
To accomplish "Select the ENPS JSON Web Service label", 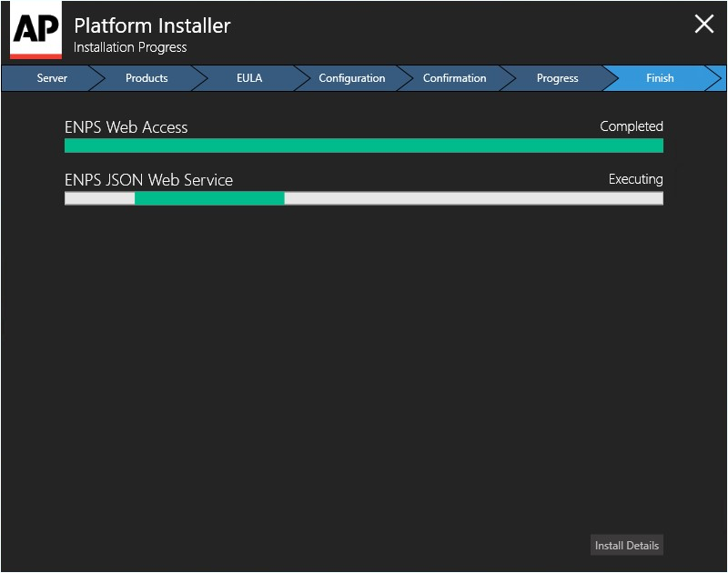I will click(x=148, y=180).
